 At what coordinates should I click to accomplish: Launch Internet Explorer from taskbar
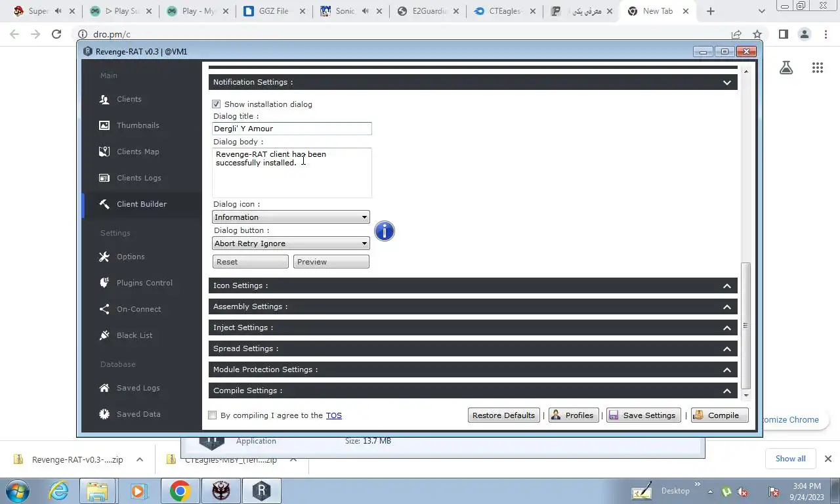58,491
